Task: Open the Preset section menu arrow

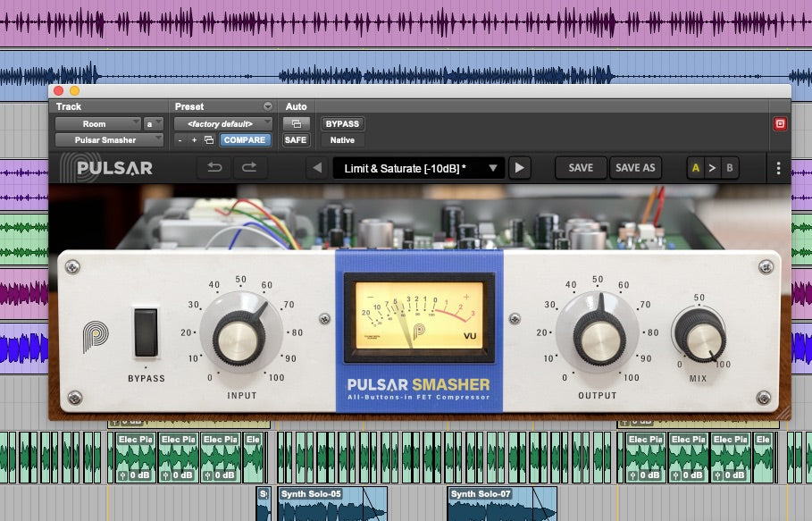Action: point(268,106)
